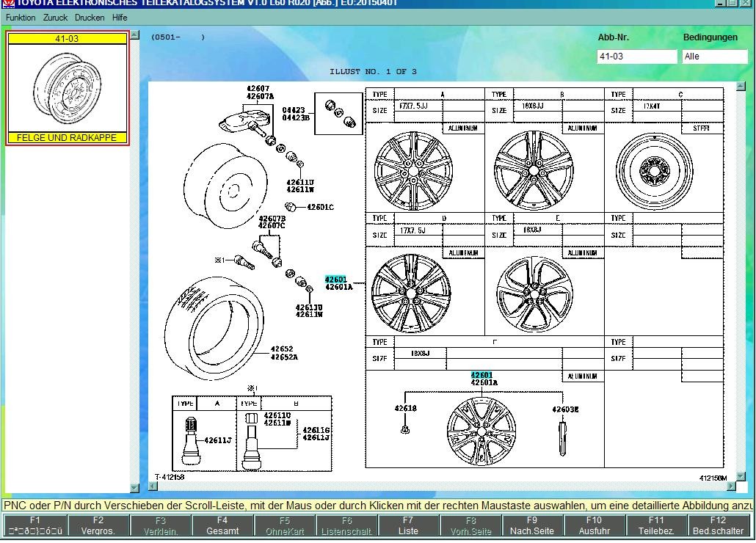This screenshot has height=543, width=756.
Task: Select the 41-03 wheel thumbnail
Action: pyautogui.click(x=68, y=88)
